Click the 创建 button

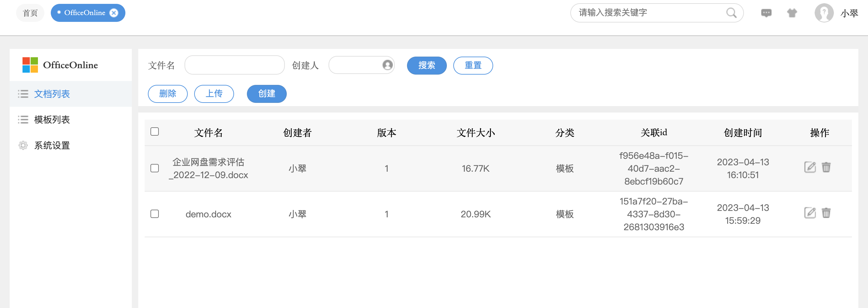[266, 94]
